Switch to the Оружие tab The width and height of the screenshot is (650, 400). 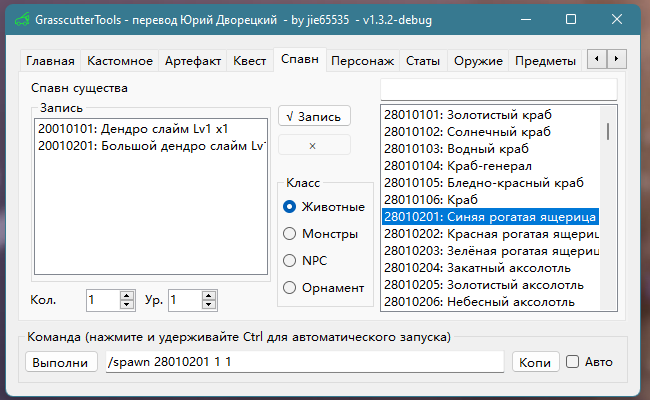coord(478,61)
